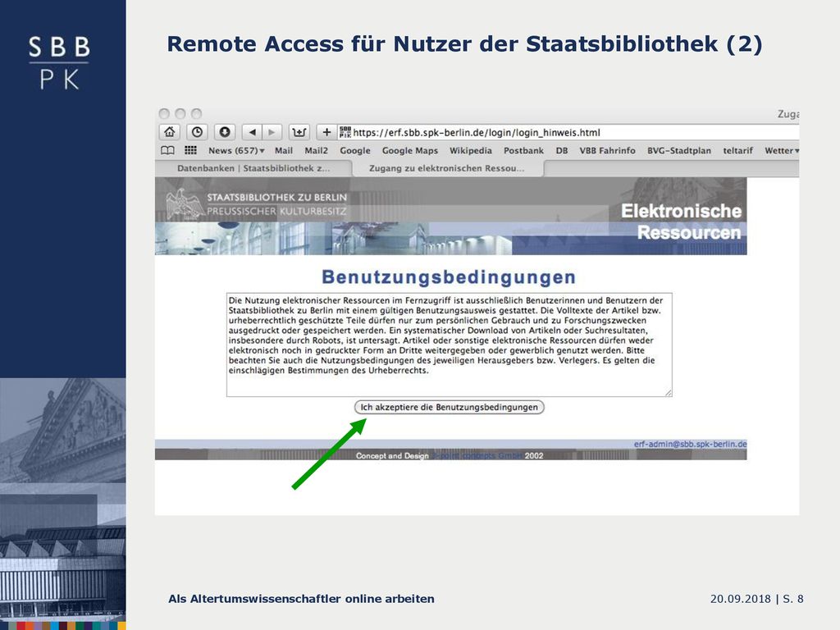Click Ich akzeptiere die Benutzungsbedingungen button
This screenshot has height=630, width=840.
pyautogui.click(x=449, y=407)
